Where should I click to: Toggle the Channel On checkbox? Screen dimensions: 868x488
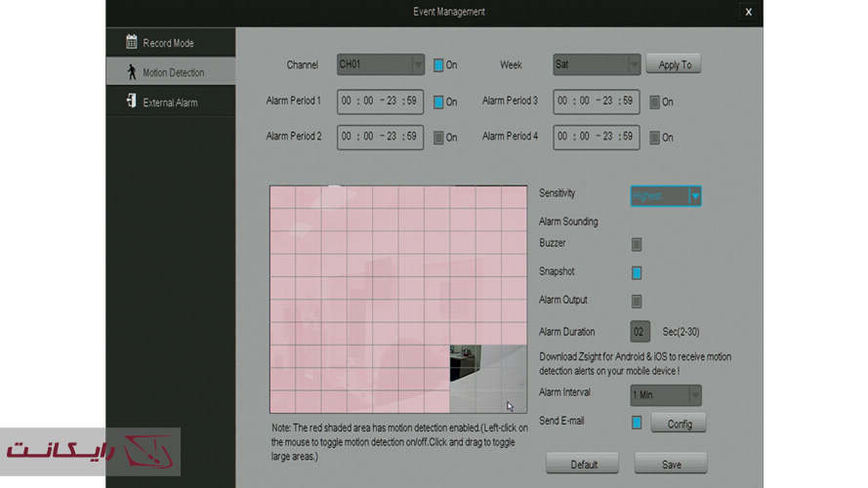(438, 65)
